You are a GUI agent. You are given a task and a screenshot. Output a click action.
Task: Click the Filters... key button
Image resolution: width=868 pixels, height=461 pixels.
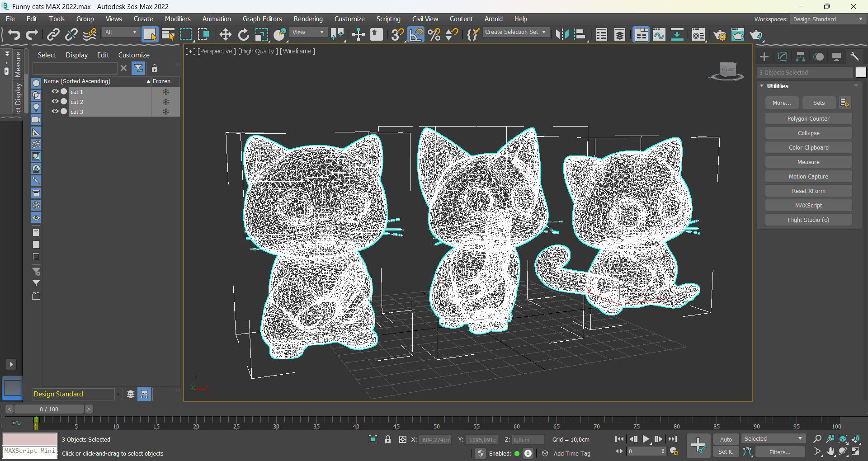pos(780,452)
